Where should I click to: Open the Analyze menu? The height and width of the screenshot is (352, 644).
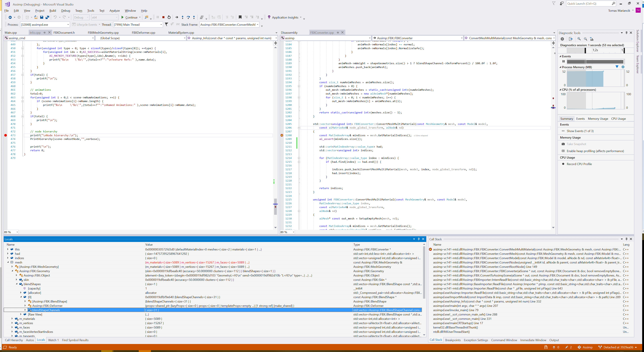click(x=114, y=11)
